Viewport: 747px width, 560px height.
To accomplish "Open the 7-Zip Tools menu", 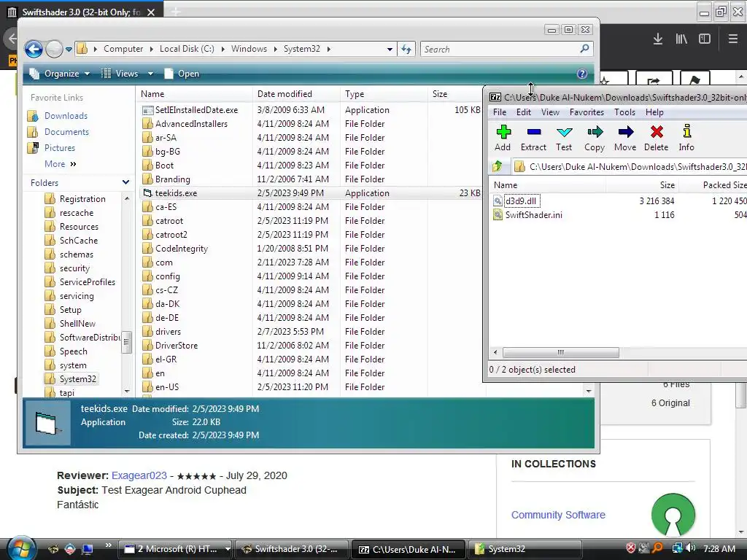I will point(624,112).
